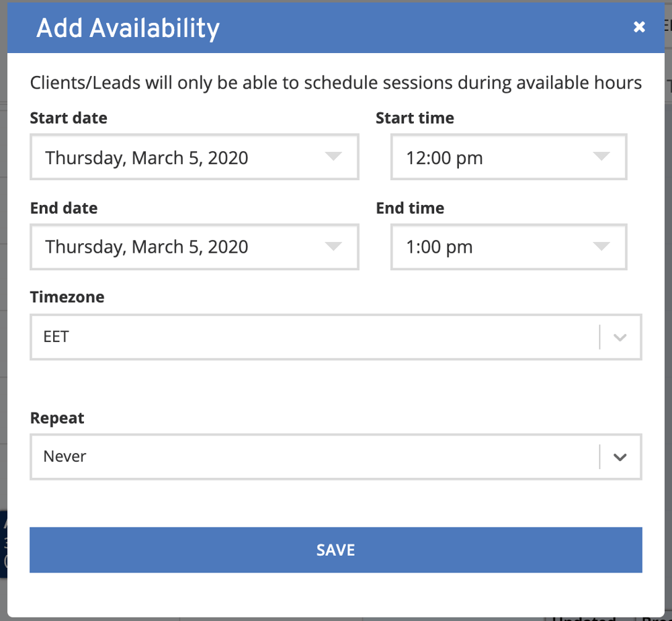Click the Repeat field chevron
672x621 pixels.
point(619,456)
